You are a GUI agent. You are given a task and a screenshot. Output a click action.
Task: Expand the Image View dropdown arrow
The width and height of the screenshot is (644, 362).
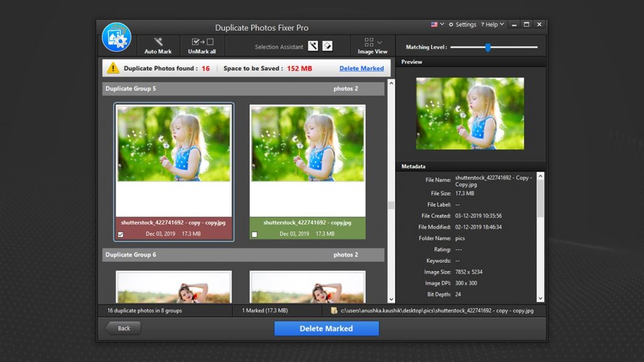(379, 42)
